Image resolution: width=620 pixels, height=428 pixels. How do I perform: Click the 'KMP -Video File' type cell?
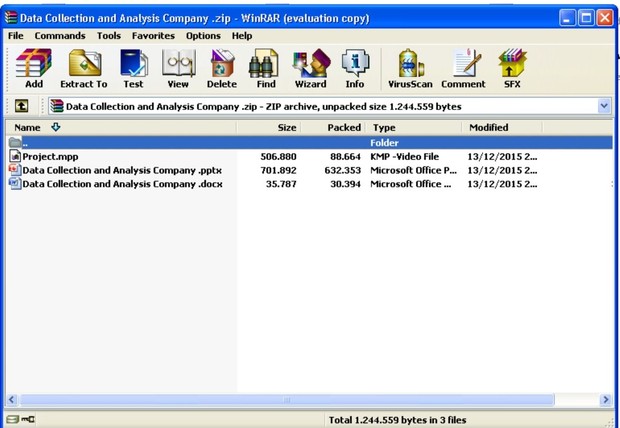click(405, 157)
